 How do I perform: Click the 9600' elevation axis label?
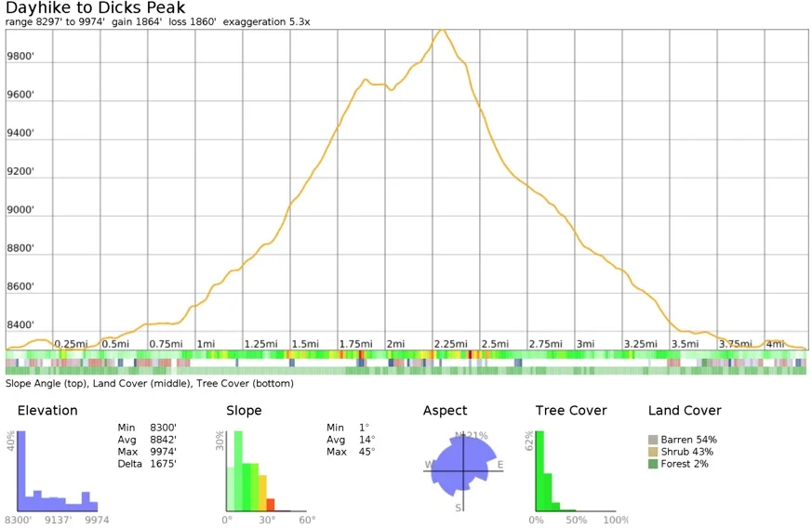pos(20,95)
